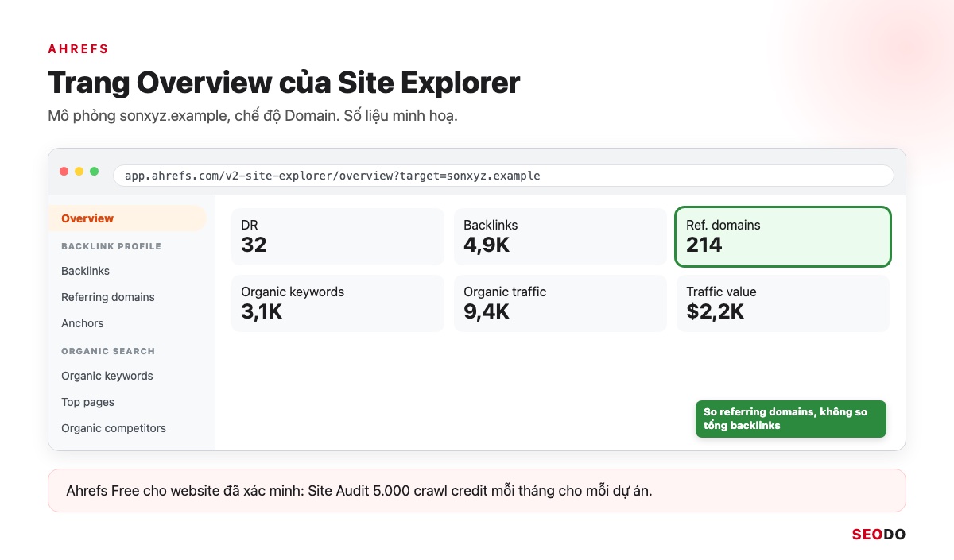Click the Ref. domains 214 card

pos(783,237)
